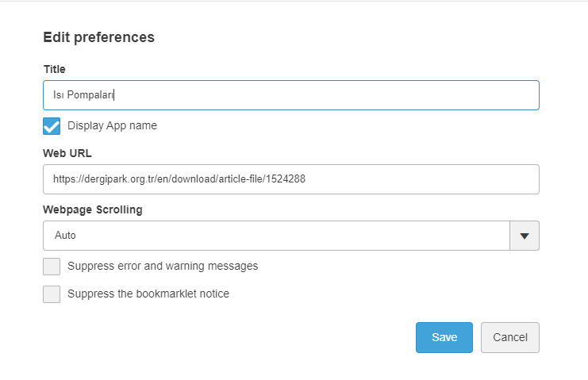
Task: Cancel editing preferences
Action: 509,337
